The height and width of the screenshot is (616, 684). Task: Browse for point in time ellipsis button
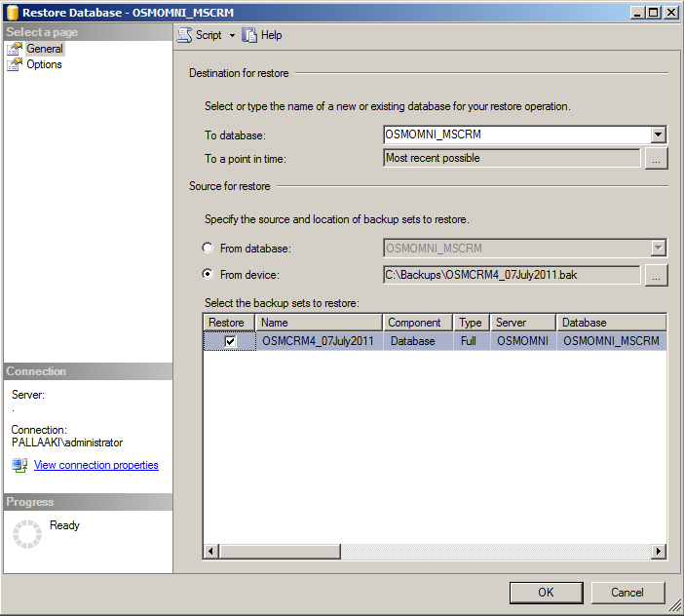click(657, 158)
